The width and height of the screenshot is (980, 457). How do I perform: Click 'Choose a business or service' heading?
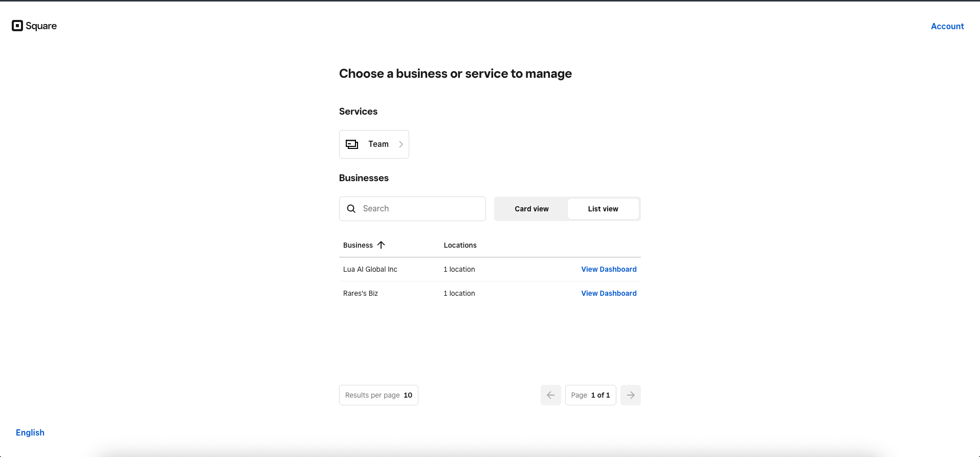(x=455, y=74)
